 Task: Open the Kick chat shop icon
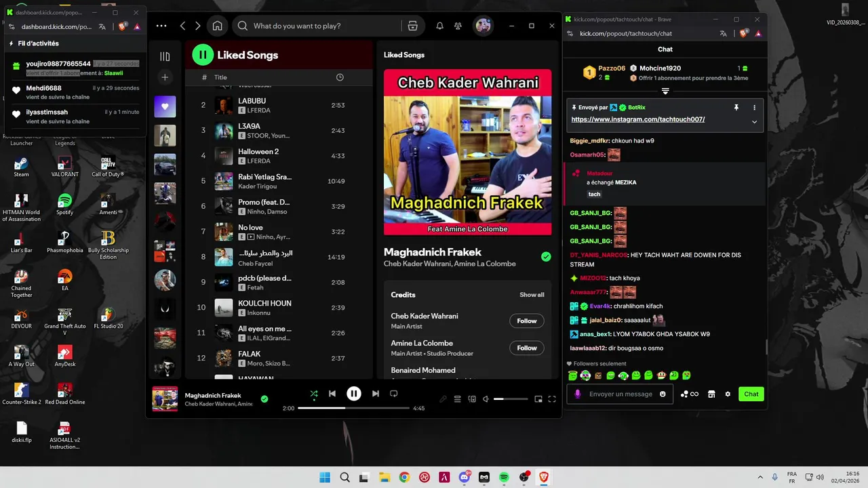pyautogui.click(x=711, y=394)
